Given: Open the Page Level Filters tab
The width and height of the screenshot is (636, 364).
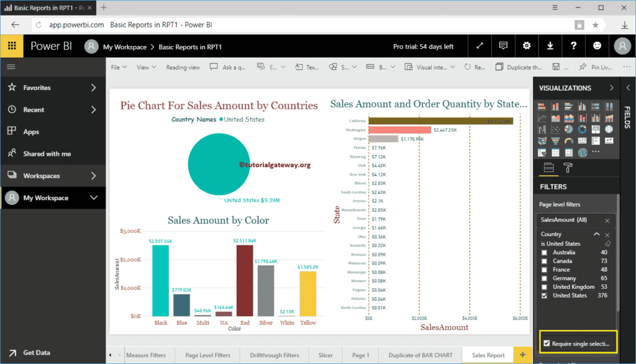Looking at the screenshot, I should tap(207, 355).
